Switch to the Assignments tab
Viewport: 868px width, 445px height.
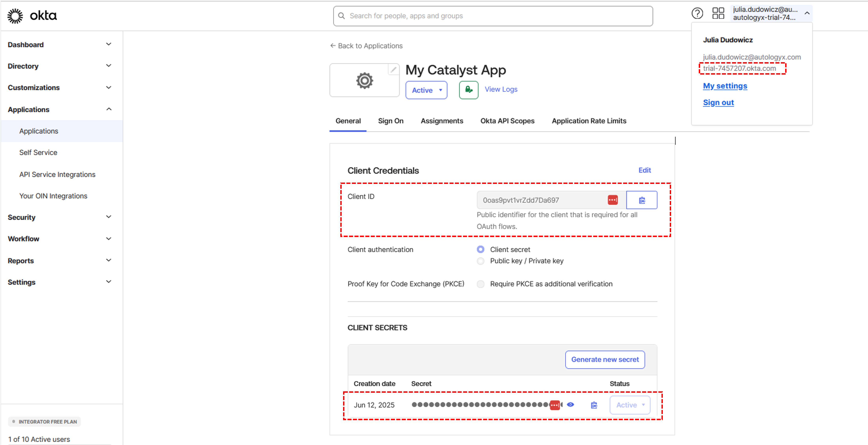click(x=442, y=121)
